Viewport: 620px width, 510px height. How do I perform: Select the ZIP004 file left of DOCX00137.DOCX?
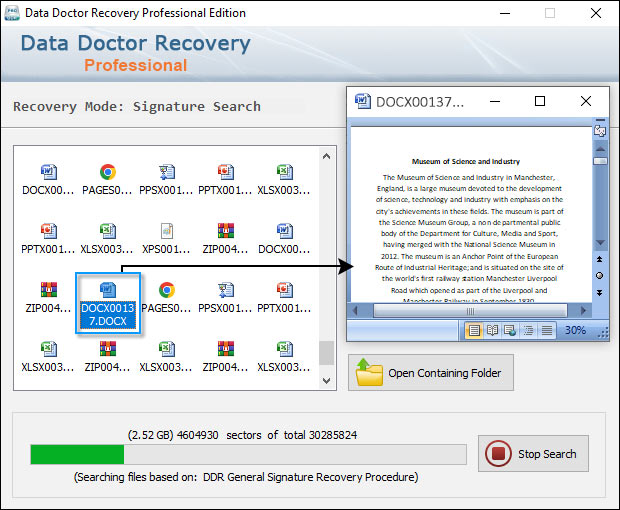(x=48, y=298)
